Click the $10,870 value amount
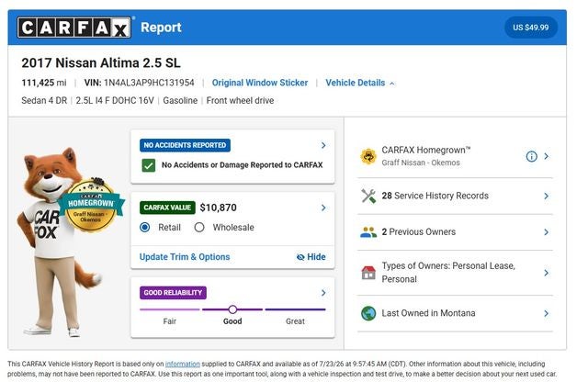This screenshot has width=588, height=382. pyautogui.click(x=219, y=208)
